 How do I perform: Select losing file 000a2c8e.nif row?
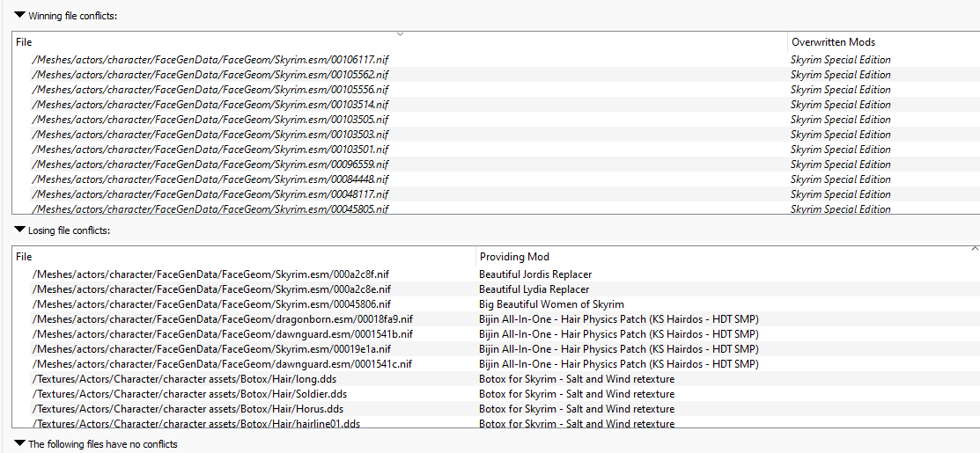pyautogui.click(x=497, y=289)
